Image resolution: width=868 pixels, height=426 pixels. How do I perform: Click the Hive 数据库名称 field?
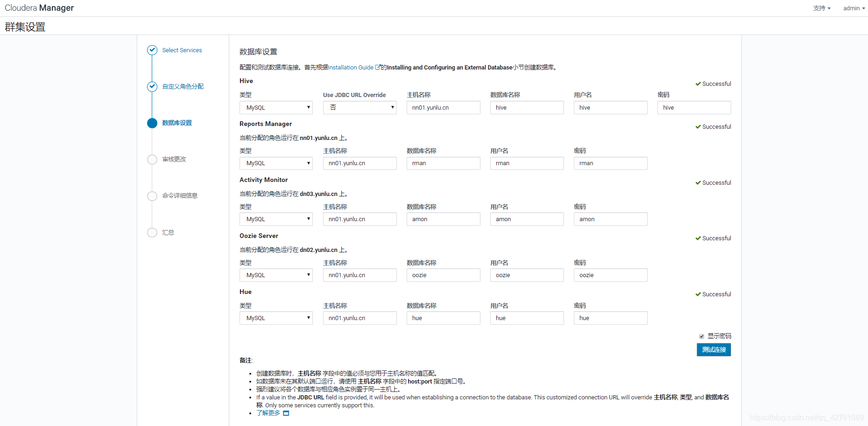point(527,107)
